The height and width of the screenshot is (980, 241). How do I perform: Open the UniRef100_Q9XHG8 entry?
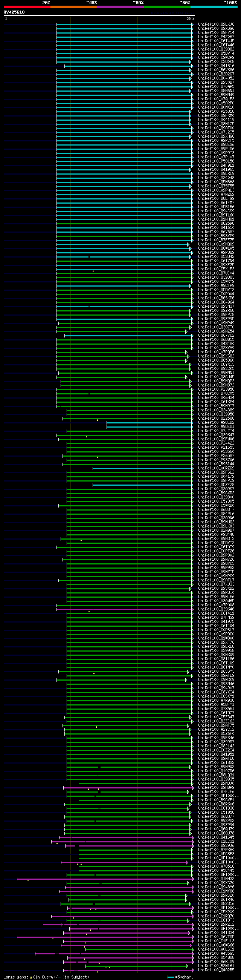click(x=216, y=136)
